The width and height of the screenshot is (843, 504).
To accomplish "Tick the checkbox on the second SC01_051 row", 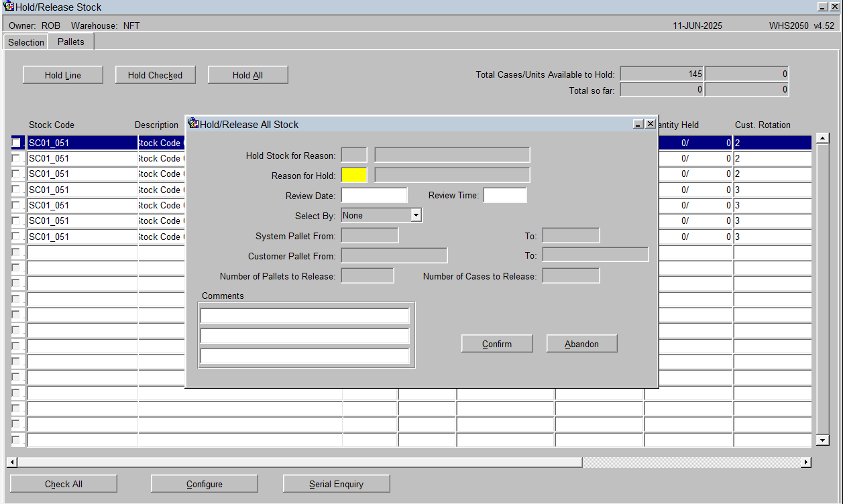I will point(16,158).
